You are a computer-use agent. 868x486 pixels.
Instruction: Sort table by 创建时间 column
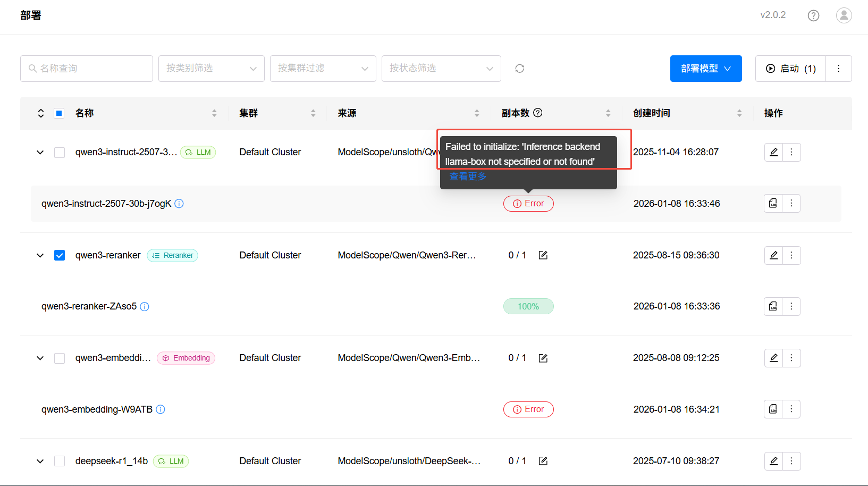pyautogui.click(x=739, y=113)
